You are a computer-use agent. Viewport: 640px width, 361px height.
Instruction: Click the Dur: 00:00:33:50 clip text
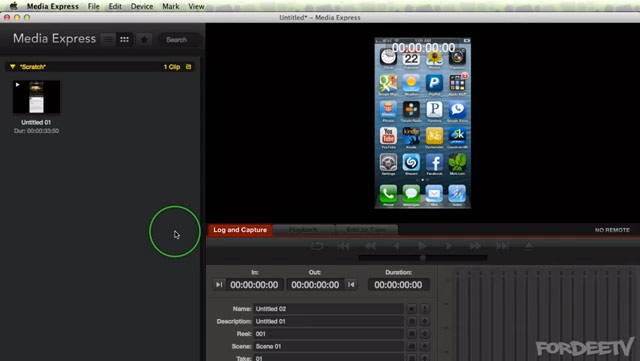coord(36,131)
